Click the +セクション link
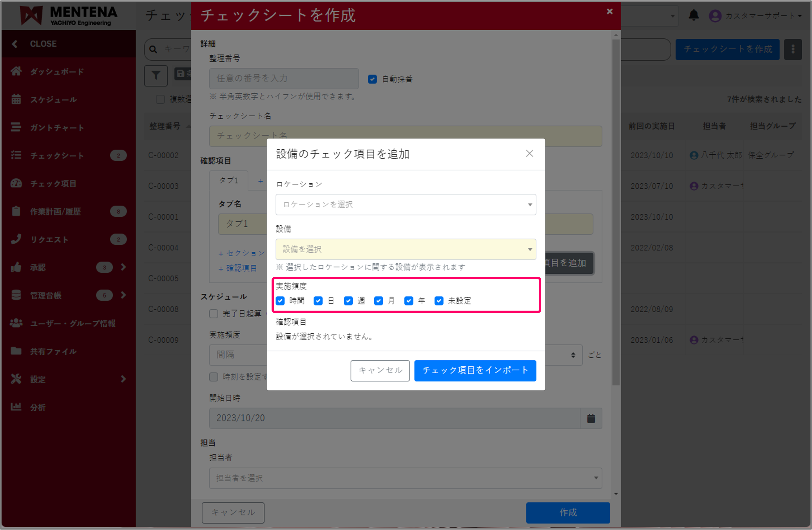 (x=241, y=253)
